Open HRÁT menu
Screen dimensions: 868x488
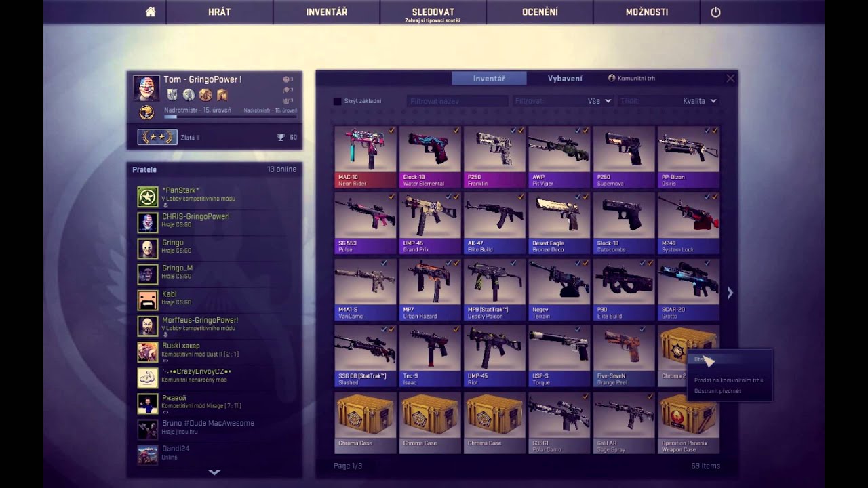pyautogui.click(x=220, y=12)
